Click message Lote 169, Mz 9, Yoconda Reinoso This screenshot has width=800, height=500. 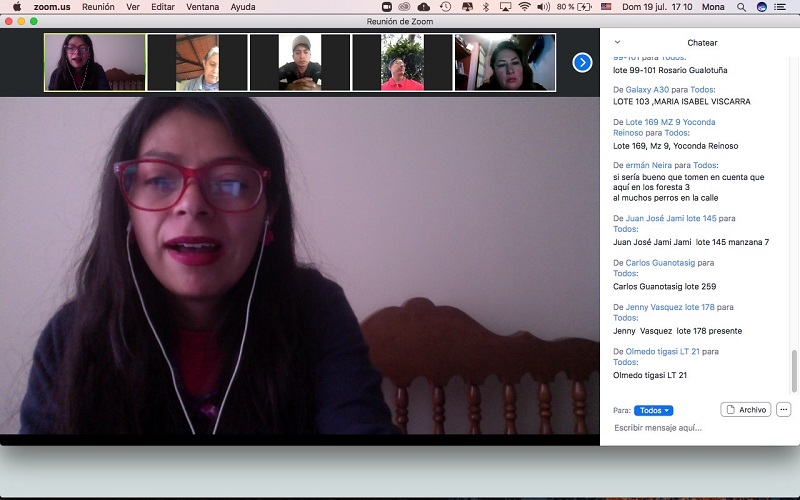click(676, 145)
